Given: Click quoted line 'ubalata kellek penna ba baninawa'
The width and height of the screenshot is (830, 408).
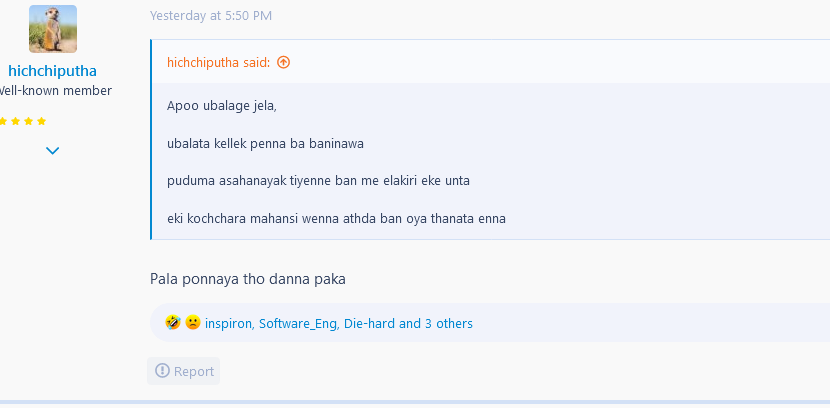Looking at the screenshot, I should [x=265, y=143].
